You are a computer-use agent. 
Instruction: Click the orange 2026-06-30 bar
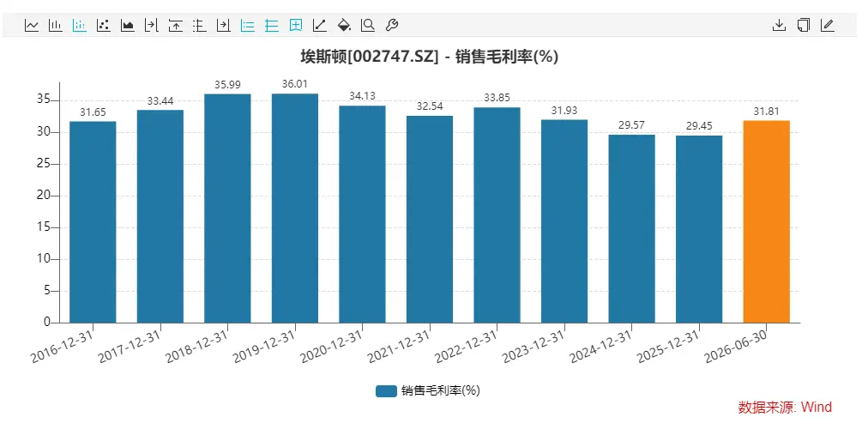tap(767, 221)
